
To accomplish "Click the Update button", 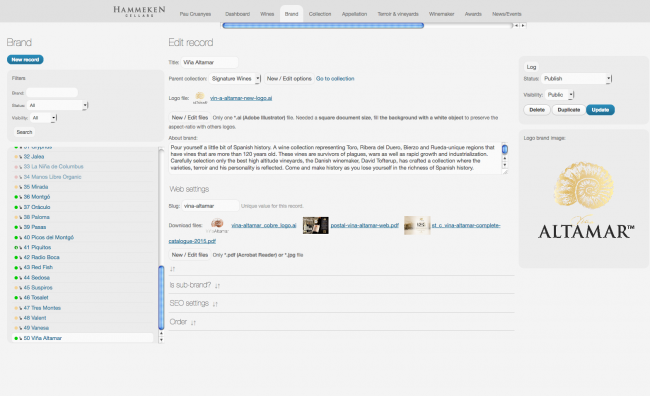I will point(600,110).
